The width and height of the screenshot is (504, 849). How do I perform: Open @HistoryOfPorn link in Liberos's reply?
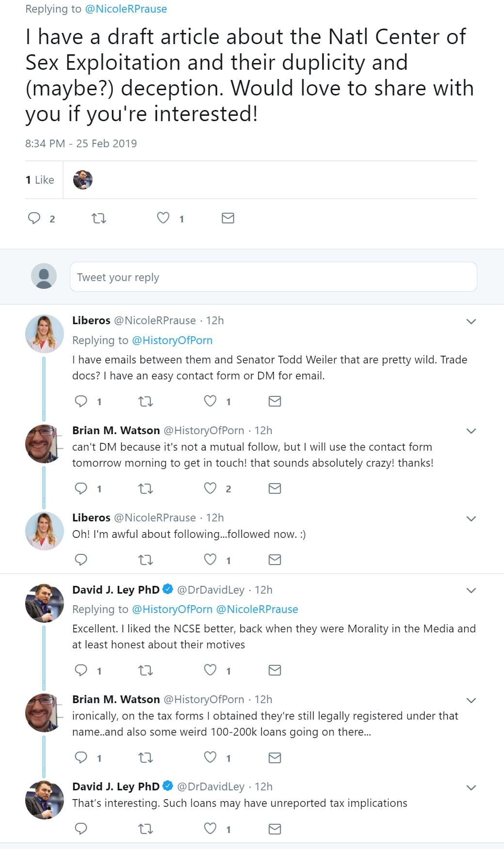172,340
